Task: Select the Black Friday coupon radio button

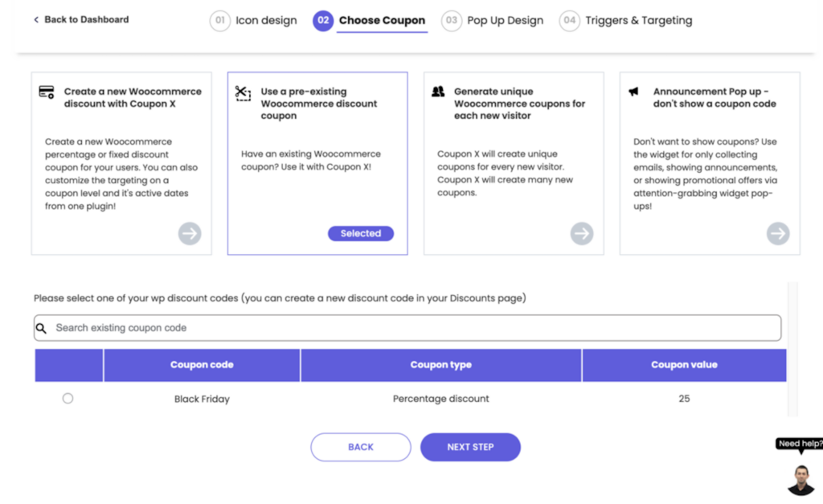Action: point(68,399)
